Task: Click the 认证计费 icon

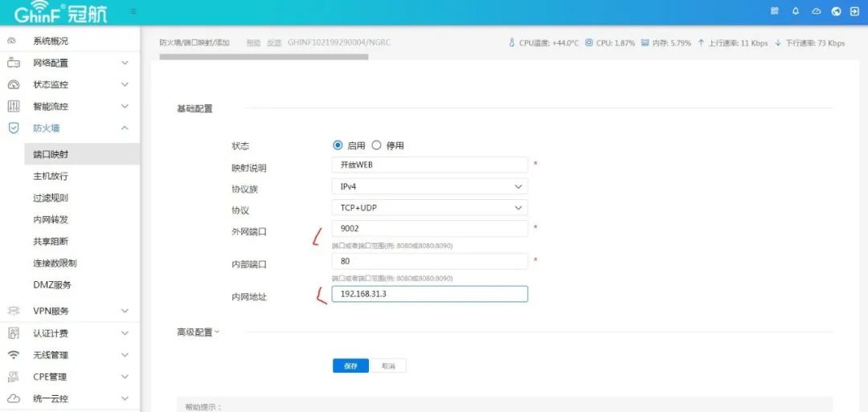Action: (x=14, y=333)
